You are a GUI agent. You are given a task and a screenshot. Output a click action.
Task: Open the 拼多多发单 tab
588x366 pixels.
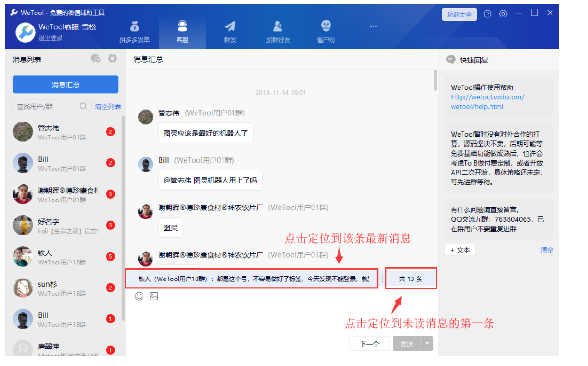[134, 32]
